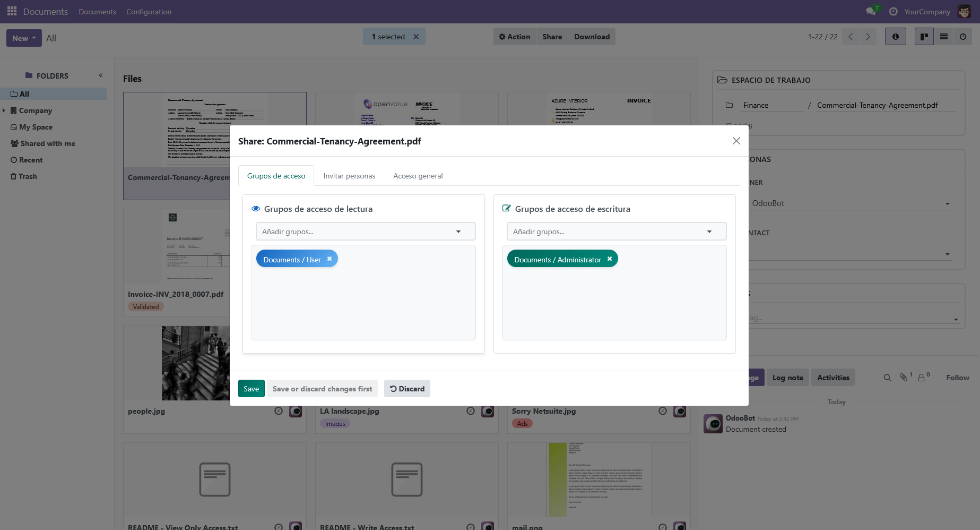Open the Acceso general tab

point(418,176)
